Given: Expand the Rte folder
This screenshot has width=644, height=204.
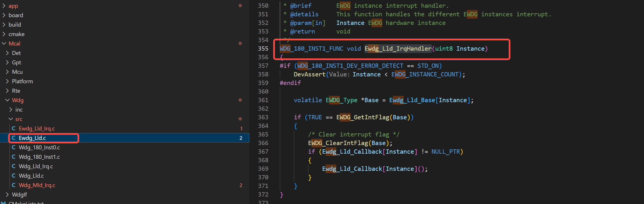Looking at the screenshot, I should [7, 91].
